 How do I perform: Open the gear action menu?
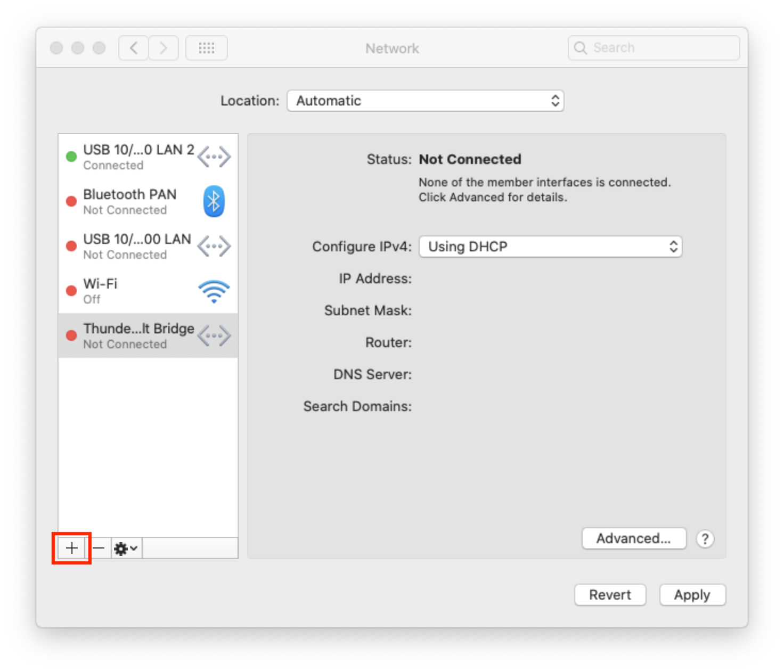pyautogui.click(x=126, y=548)
